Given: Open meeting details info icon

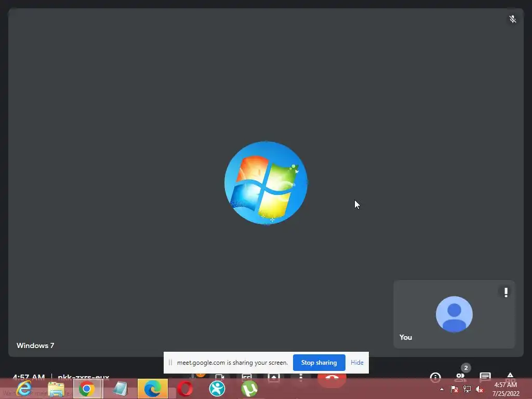Looking at the screenshot, I should [x=435, y=377].
